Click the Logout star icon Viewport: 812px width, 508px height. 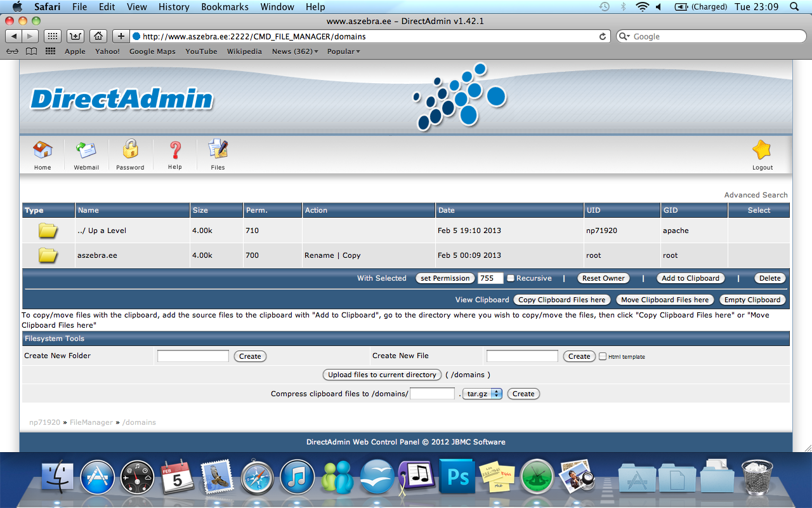click(762, 150)
